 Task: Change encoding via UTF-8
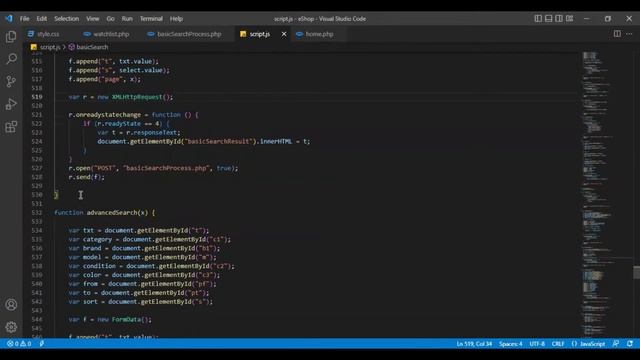point(537,344)
